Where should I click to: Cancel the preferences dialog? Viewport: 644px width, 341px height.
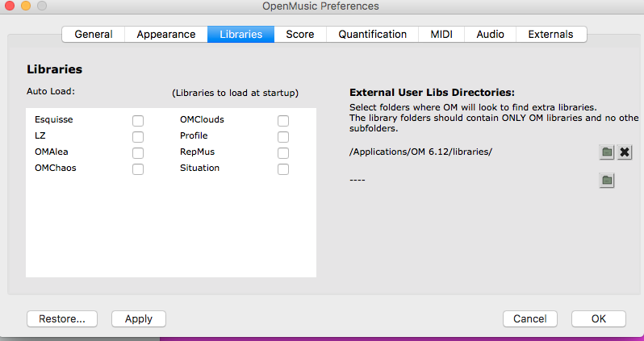[x=530, y=319]
